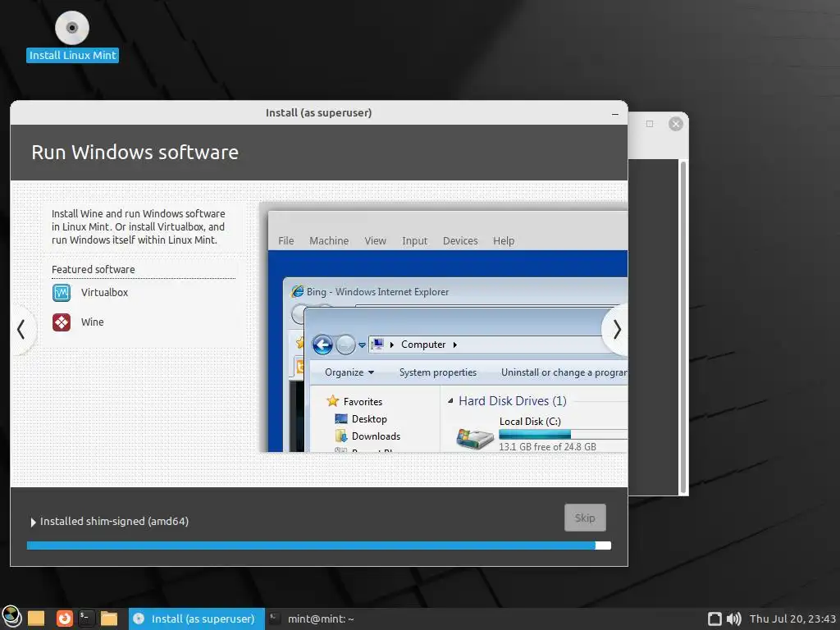Click the Help menu in the Virtualbox image

[504, 241]
